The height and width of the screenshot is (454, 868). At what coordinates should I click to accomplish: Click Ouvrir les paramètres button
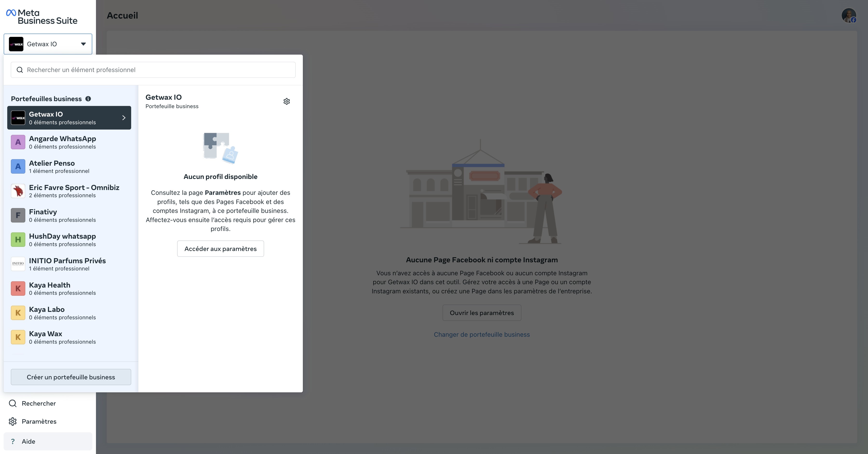481,313
